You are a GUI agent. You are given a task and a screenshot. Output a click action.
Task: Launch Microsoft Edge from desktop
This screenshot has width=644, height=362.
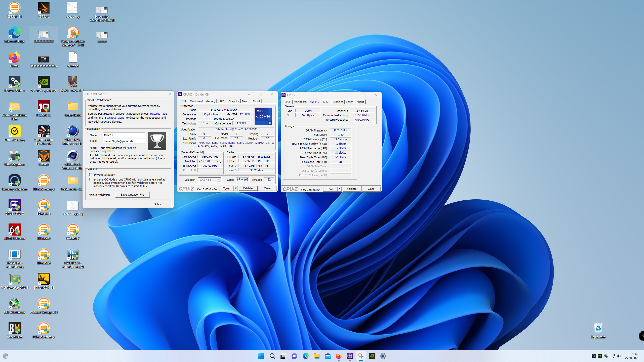tap(14, 35)
